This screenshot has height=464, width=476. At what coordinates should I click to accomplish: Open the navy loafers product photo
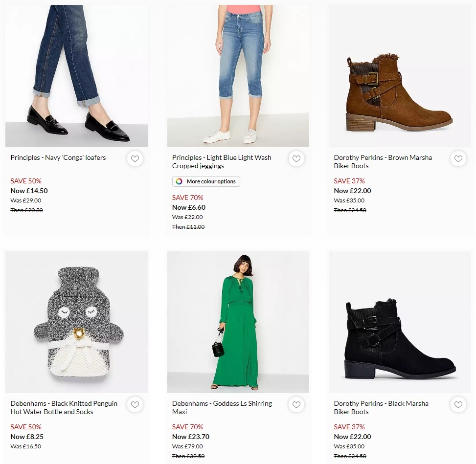tap(76, 75)
